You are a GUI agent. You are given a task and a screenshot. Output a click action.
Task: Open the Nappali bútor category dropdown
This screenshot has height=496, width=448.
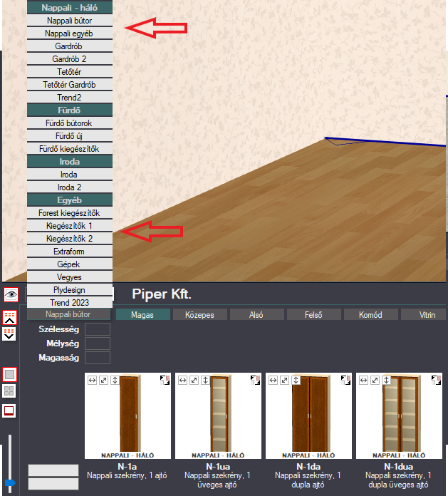pyautogui.click(x=68, y=314)
